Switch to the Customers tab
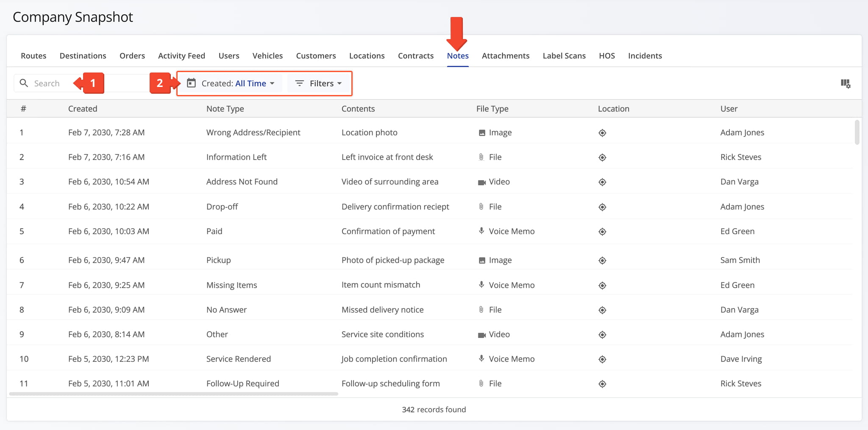Screen dimensions: 868x430 tap(316, 56)
